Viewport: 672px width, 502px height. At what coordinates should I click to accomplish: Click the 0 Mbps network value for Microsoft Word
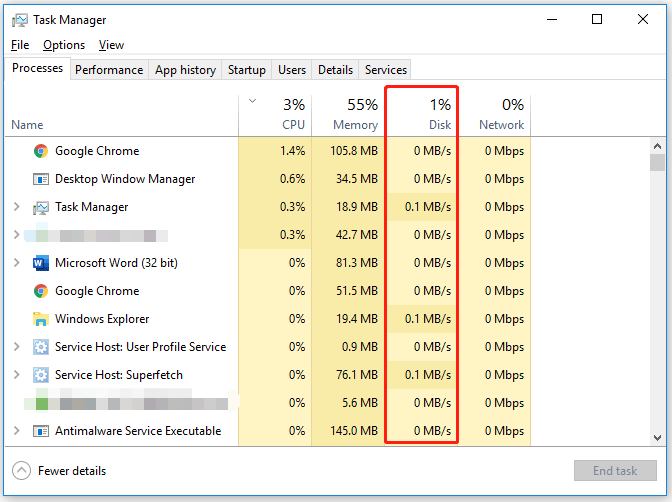coord(504,263)
